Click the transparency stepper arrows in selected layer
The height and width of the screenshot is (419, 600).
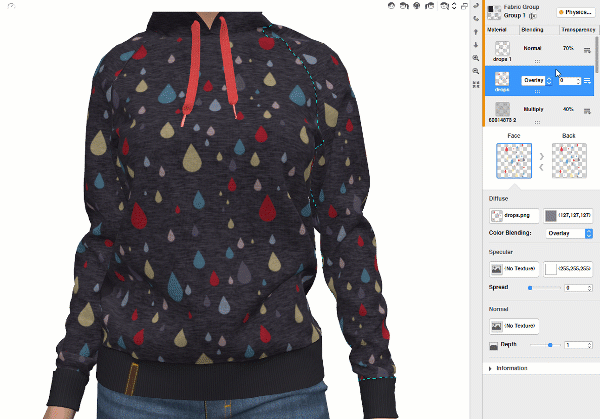coord(579,81)
